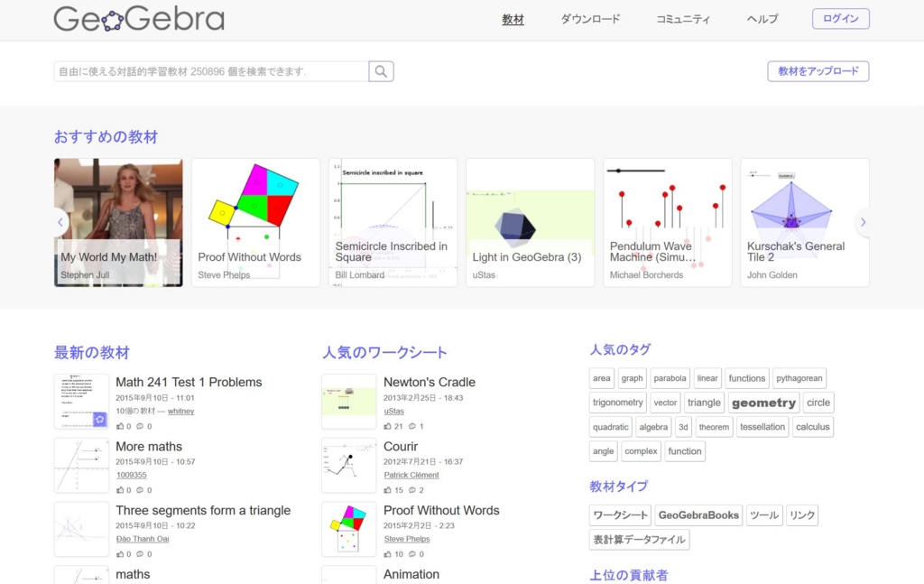
Task: Open the Light in GeoGebra (3) card
Action: [x=531, y=223]
